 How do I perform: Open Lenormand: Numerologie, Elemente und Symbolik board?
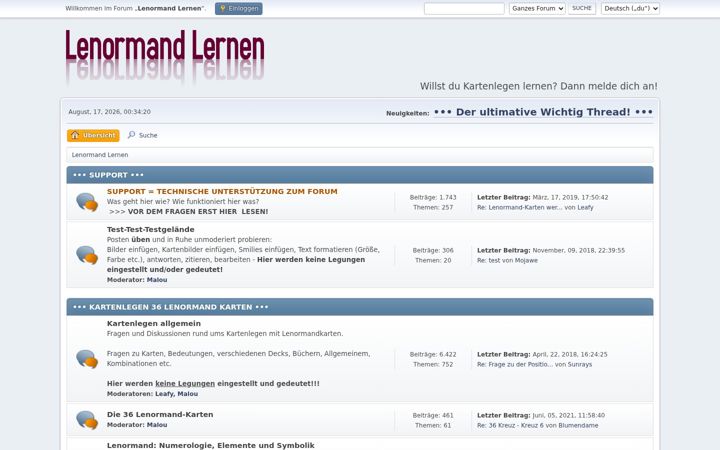pos(211,445)
